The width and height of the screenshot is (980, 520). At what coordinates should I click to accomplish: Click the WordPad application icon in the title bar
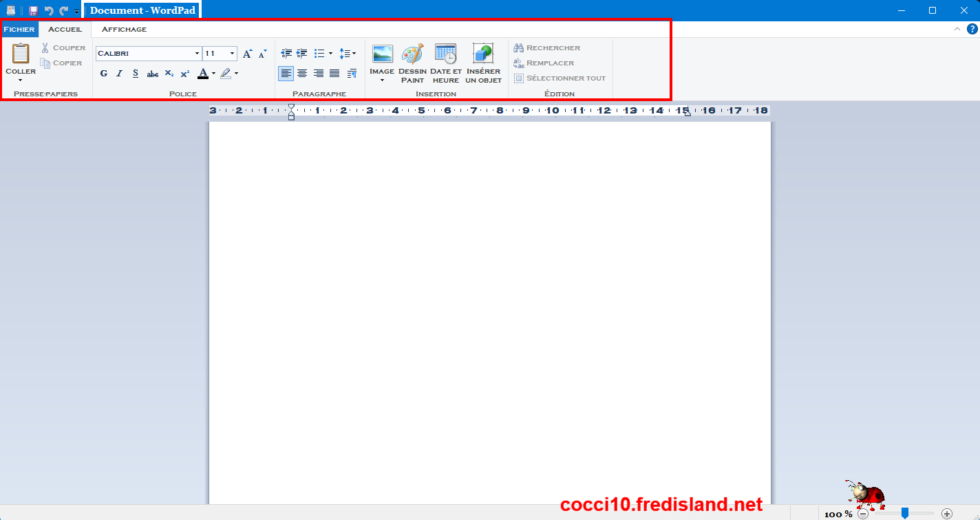click(x=11, y=11)
